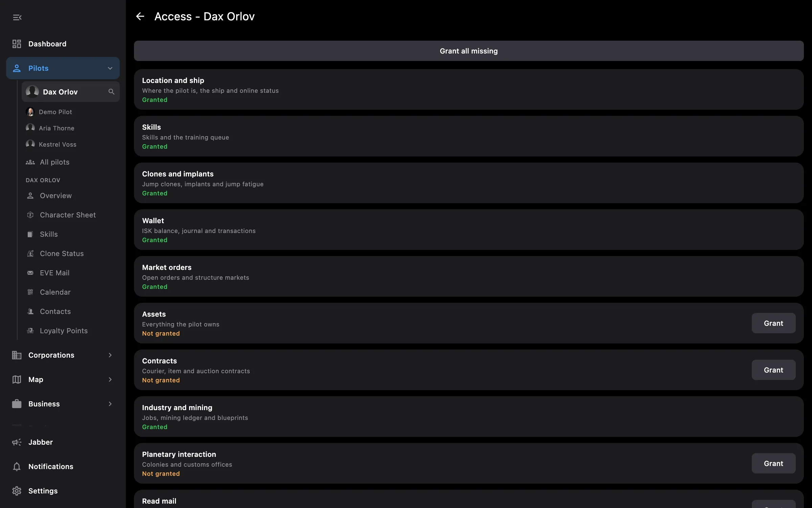The image size is (812, 508).
Task: Expand the Corporations section chevron
Action: click(110, 355)
